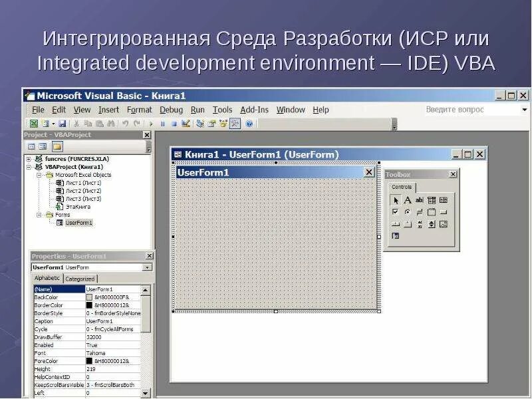Click the Paste toolbar icon
532x399 pixels.
(x=99, y=124)
